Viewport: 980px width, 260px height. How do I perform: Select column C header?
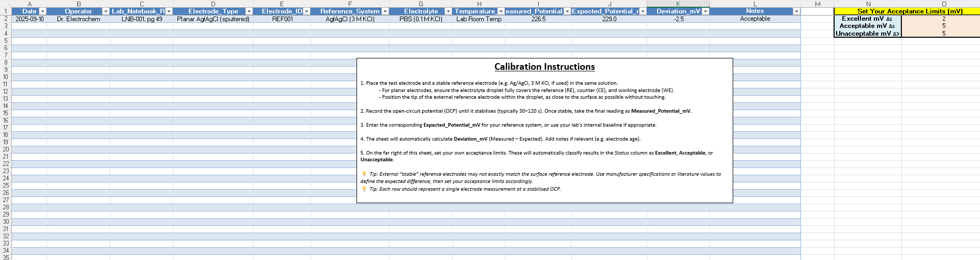click(x=141, y=4)
